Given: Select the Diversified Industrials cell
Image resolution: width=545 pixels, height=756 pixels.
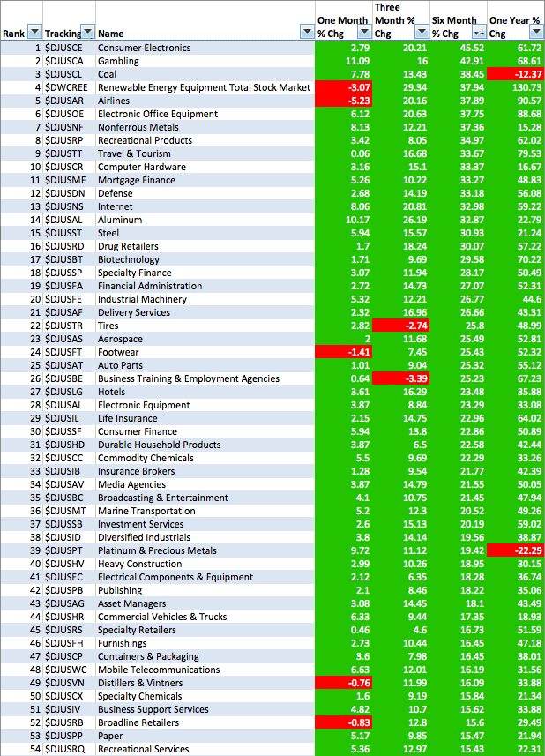Looking at the screenshot, I should [205, 537].
